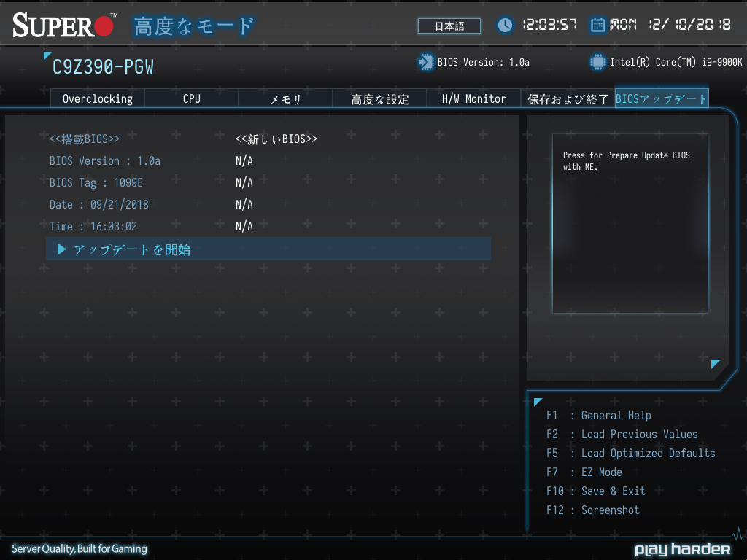Click the play harder logo

(x=683, y=550)
